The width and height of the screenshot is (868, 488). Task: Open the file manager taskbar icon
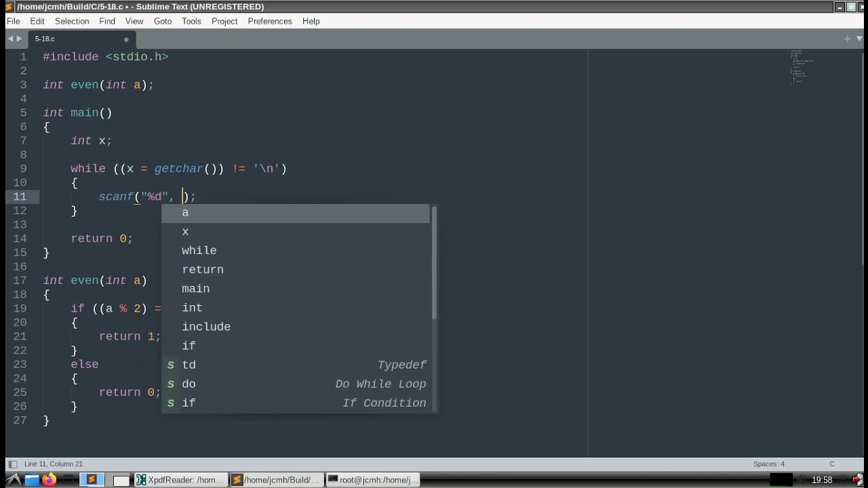point(32,480)
